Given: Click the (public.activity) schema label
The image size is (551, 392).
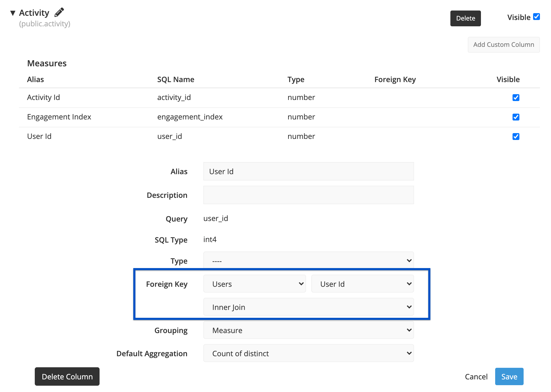Looking at the screenshot, I should (45, 24).
